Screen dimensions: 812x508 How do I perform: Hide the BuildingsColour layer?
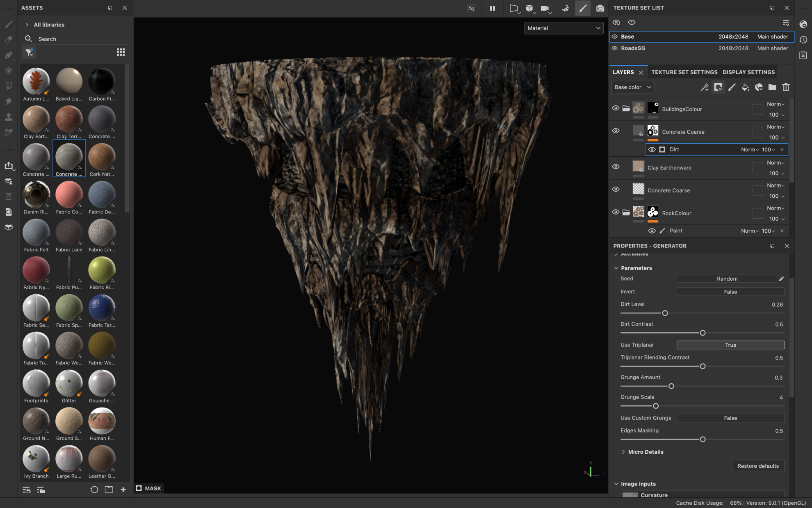[x=616, y=108]
